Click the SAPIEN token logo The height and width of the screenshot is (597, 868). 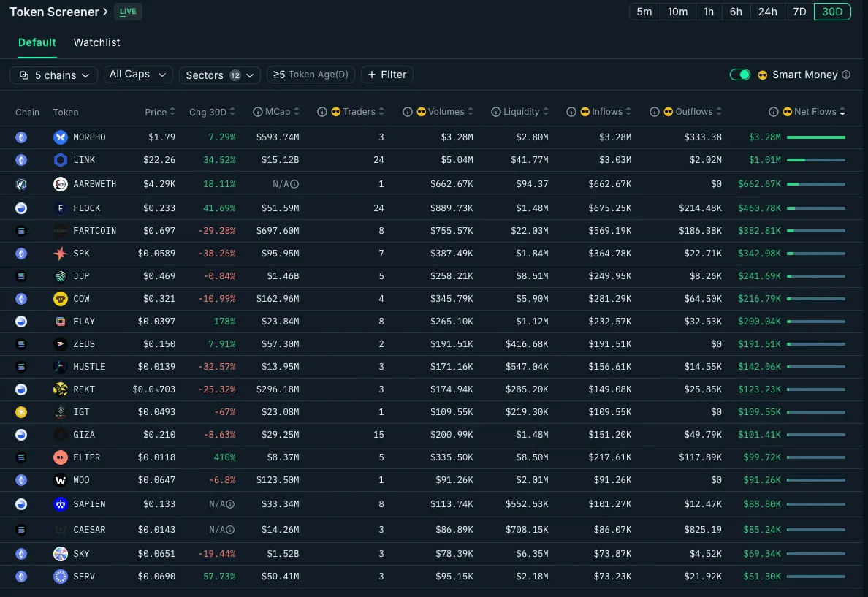coord(61,504)
